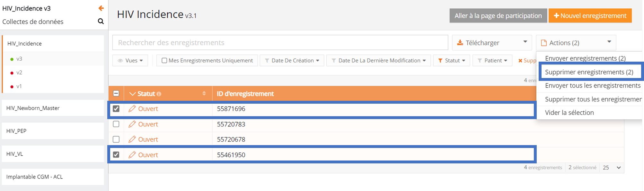The height and width of the screenshot is (191, 644).
Task: Click pencil edit icon for record 55720783
Action: (132, 124)
